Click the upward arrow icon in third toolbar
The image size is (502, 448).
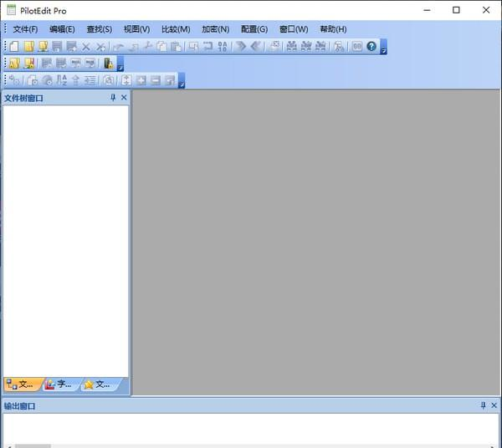(75, 80)
